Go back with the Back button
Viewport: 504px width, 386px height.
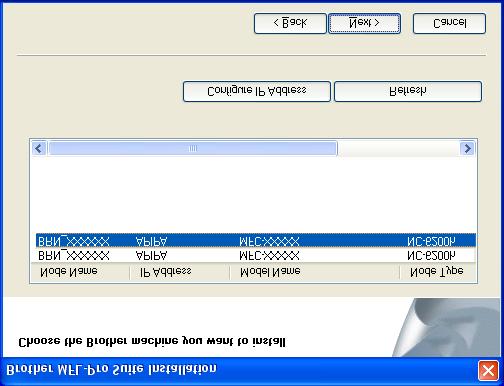[290, 23]
